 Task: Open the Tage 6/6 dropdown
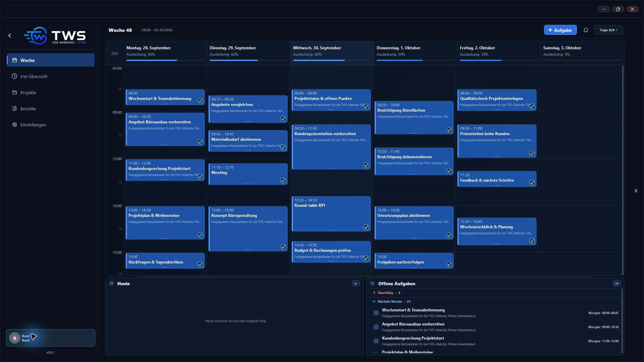pos(608,30)
